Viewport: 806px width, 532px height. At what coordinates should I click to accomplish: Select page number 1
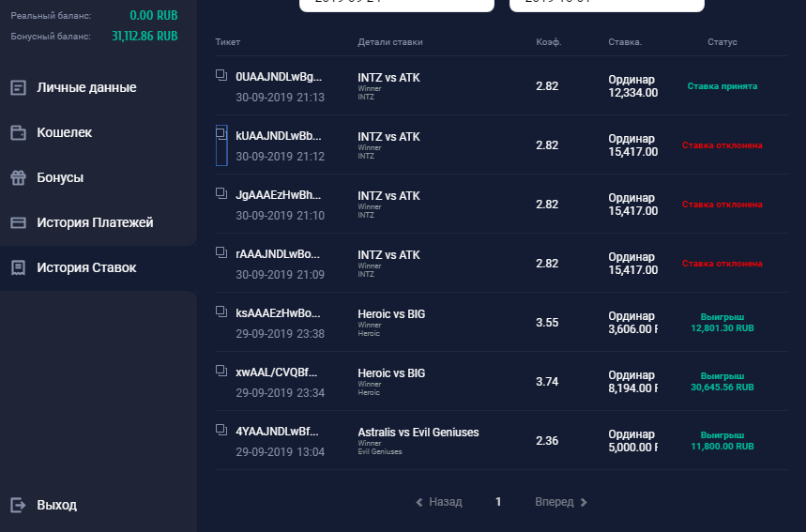[x=498, y=502]
